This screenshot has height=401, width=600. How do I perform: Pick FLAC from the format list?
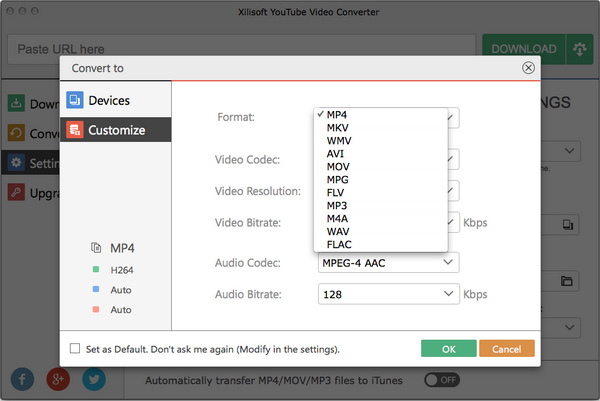coord(339,244)
